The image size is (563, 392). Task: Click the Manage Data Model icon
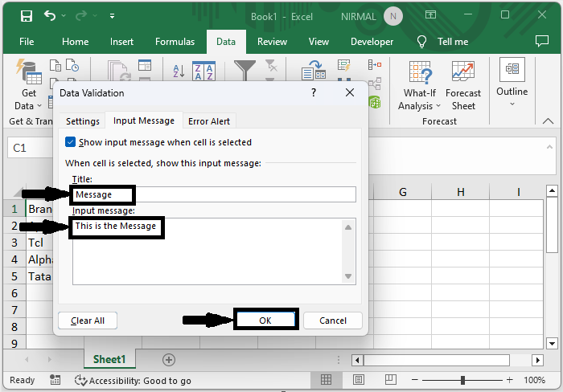tap(375, 103)
